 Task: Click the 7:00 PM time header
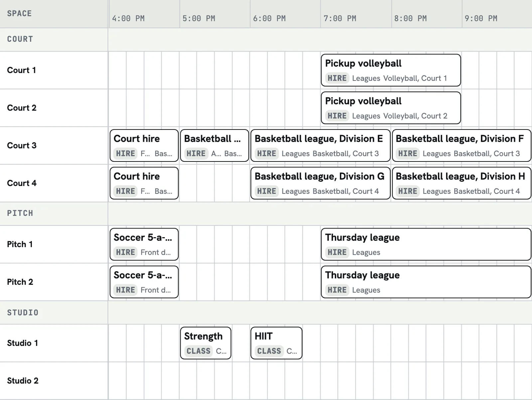[340, 19]
